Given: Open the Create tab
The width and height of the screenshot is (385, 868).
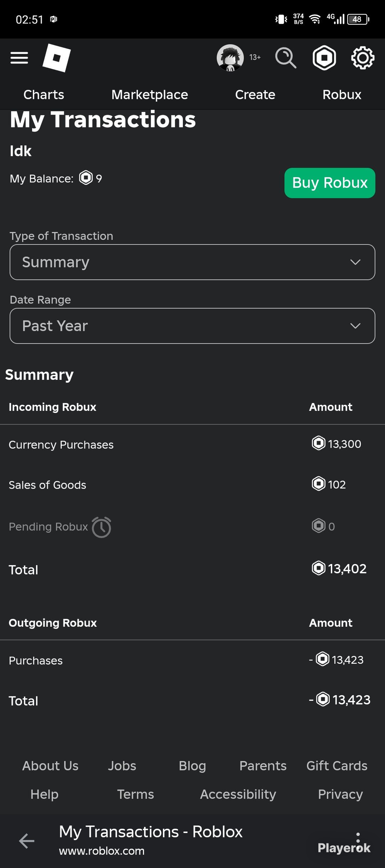Looking at the screenshot, I should 255,95.
